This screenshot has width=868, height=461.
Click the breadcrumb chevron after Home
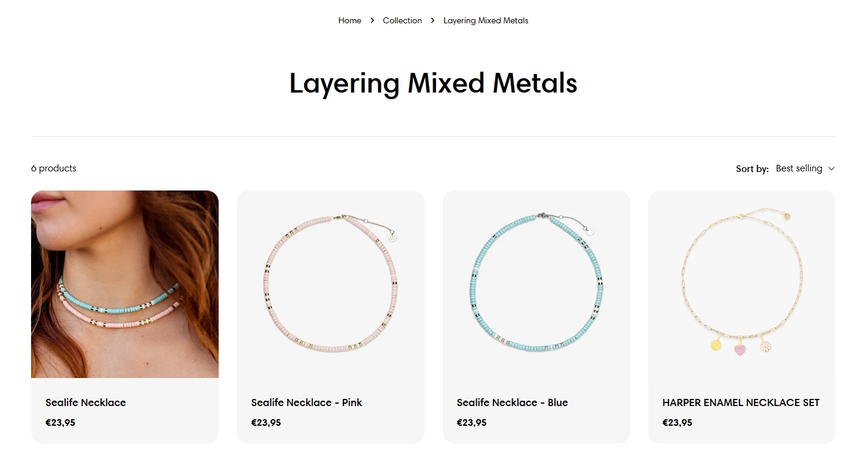[372, 20]
